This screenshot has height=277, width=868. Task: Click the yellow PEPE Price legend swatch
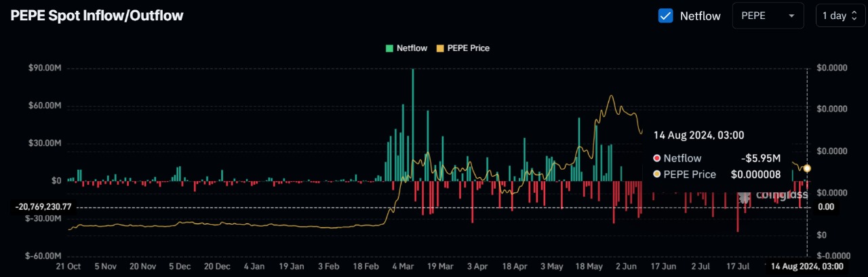pyautogui.click(x=439, y=48)
